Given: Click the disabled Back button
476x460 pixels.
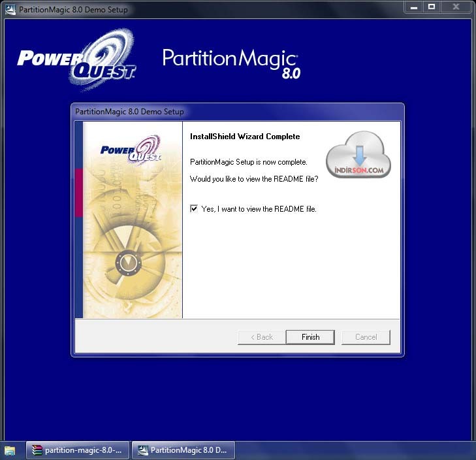Looking at the screenshot, I should click(261, 337).
